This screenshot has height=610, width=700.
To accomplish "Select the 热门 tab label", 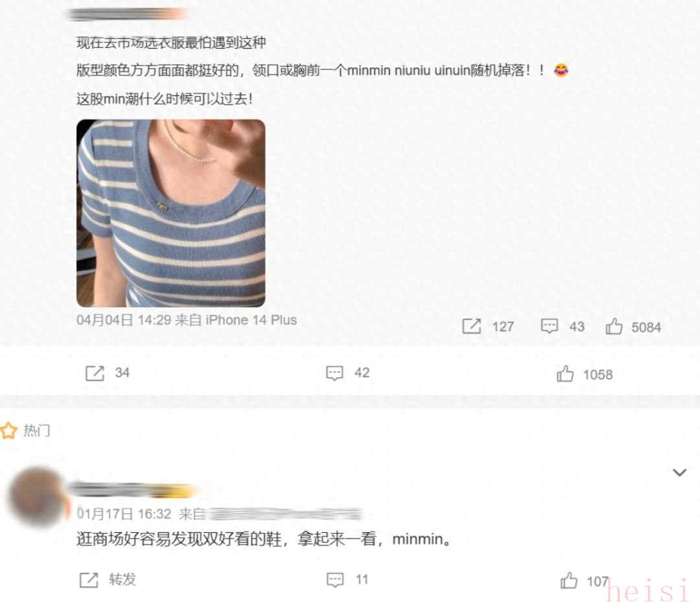I will click(x=36, y=430).
